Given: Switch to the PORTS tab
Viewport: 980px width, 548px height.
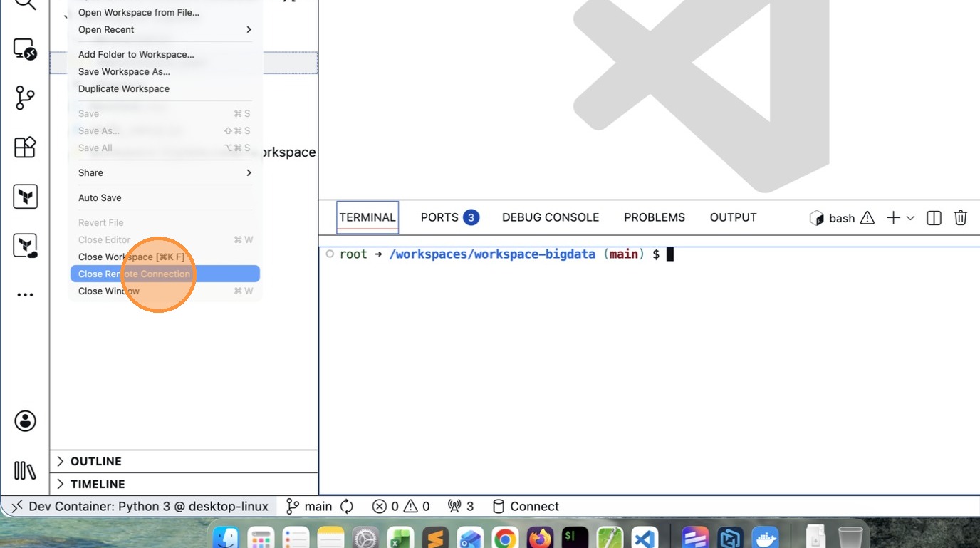Looking at the screenshot, I should (449, 218).
